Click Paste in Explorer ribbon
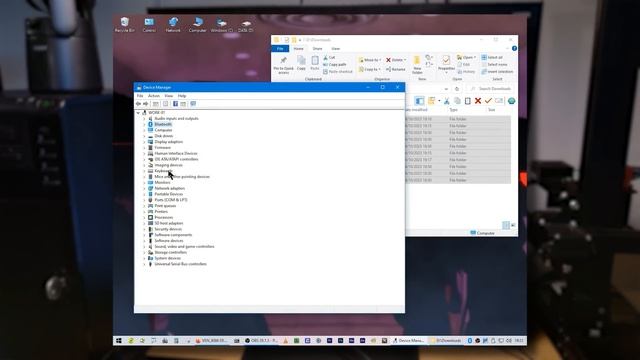The image size is (640, 360). click(x=315, y=63)
